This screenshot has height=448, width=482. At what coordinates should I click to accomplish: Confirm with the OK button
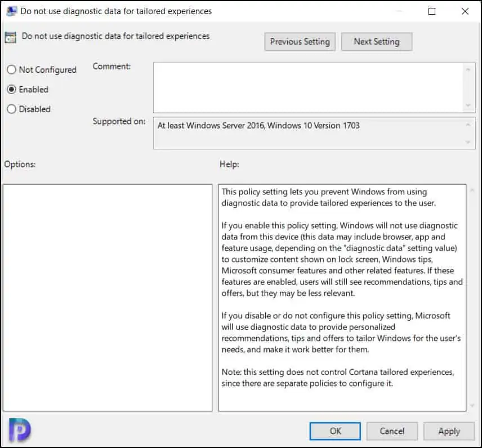click(335, 431)
